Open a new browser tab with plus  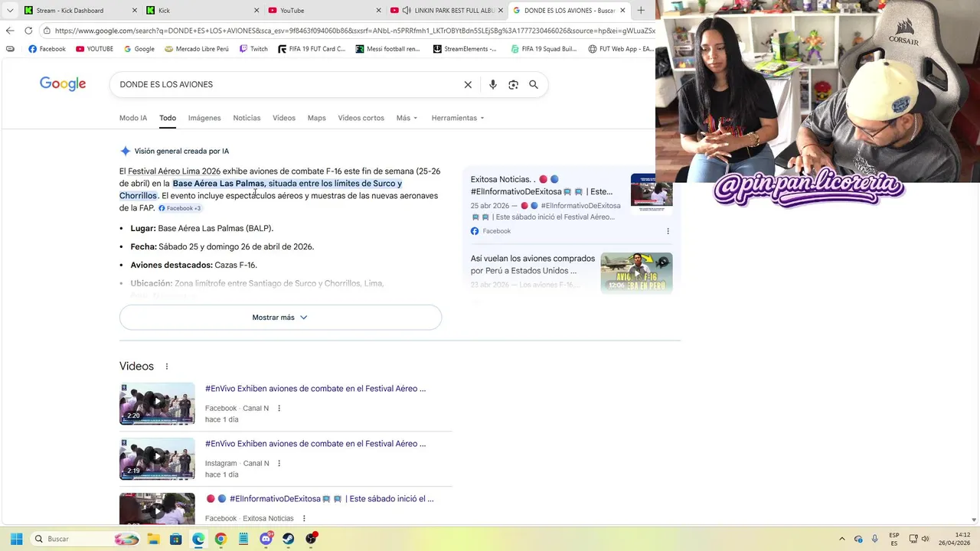(x=641, y=10)
